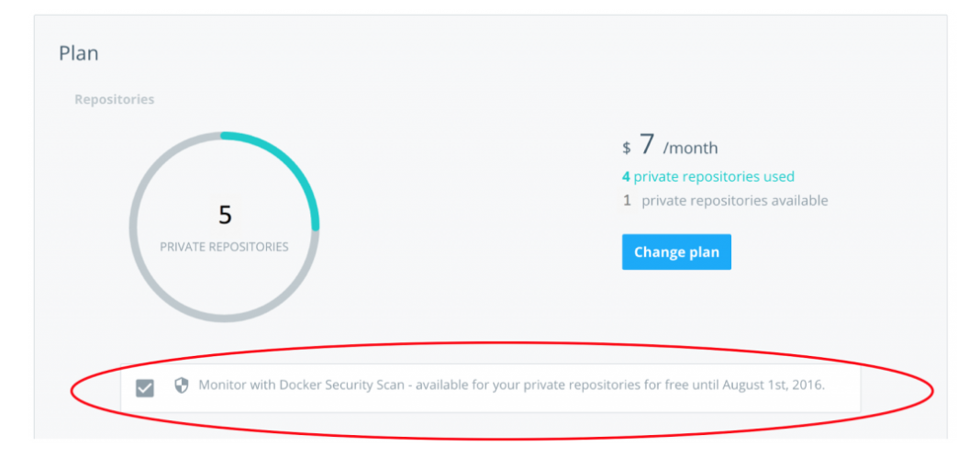Click the Plan heading
980x468 pixels.
pos(79,53)
